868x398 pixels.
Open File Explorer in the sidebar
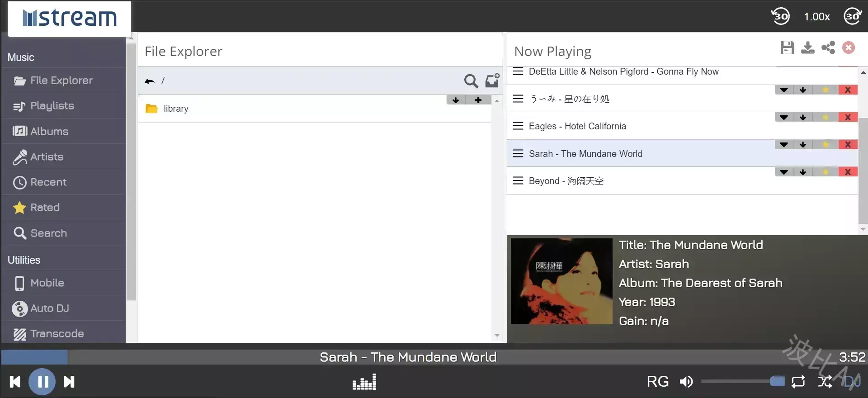tap(63, 81)
